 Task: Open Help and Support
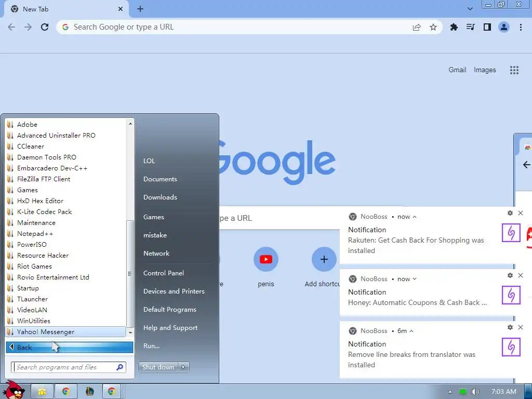coord(170,328)
